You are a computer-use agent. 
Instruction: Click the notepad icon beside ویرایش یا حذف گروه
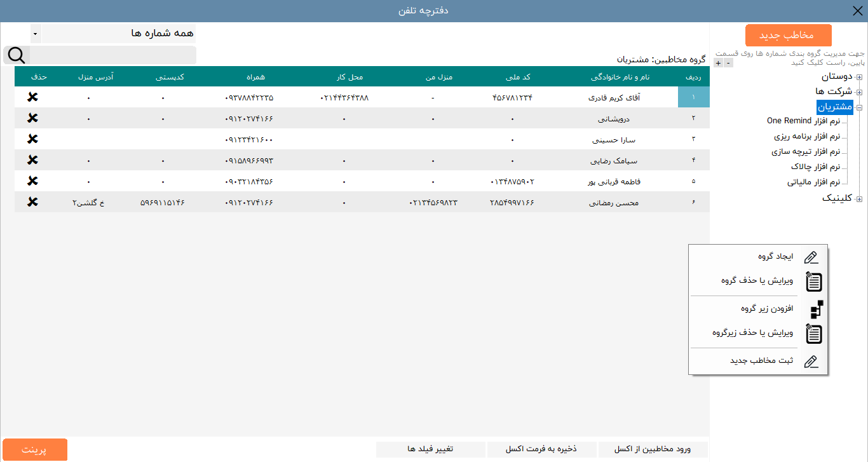click(813, 283)
